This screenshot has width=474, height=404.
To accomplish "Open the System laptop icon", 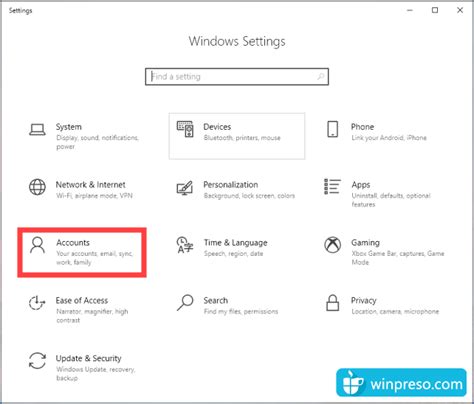I will (37, 130).
